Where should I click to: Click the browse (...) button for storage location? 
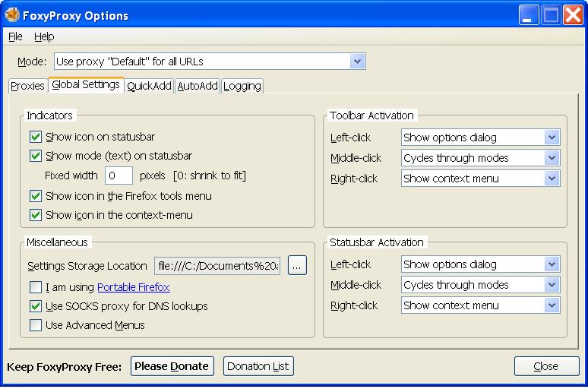297,266
